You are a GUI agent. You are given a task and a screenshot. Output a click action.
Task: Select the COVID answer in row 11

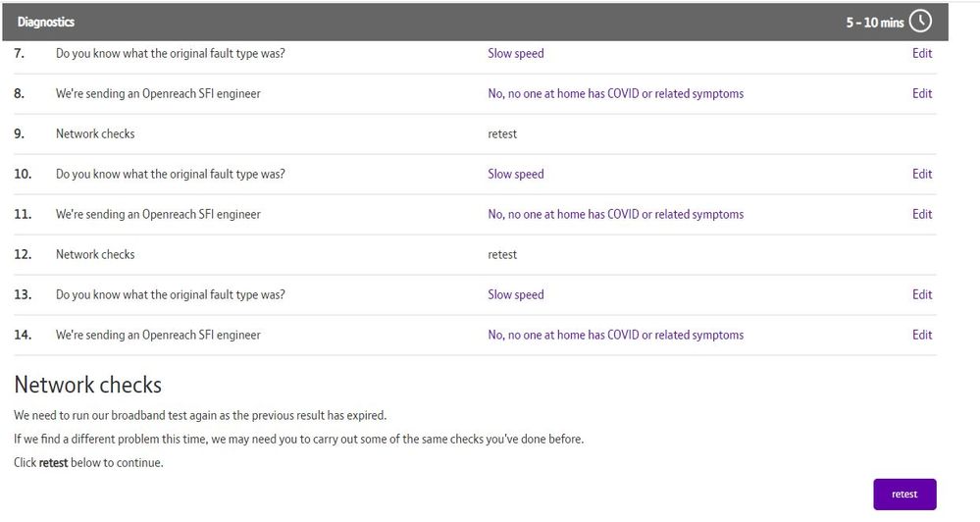pyautogui.click(x=615, y=215)
